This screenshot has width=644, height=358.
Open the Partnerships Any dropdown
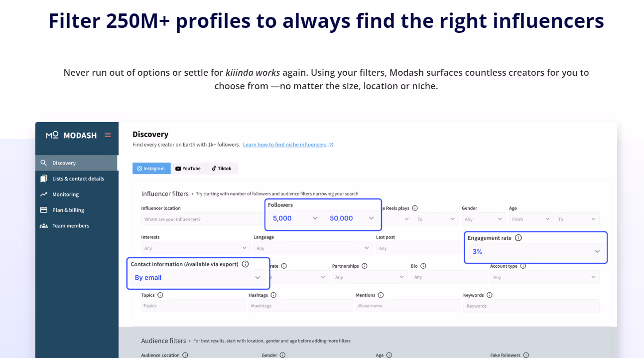click(370, 277)
